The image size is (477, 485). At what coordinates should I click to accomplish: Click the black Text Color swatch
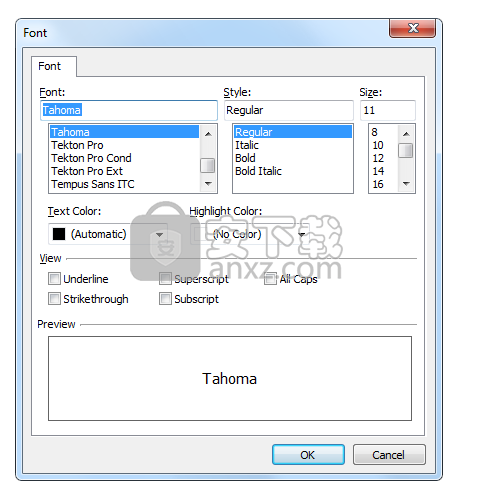pos(59,234)
